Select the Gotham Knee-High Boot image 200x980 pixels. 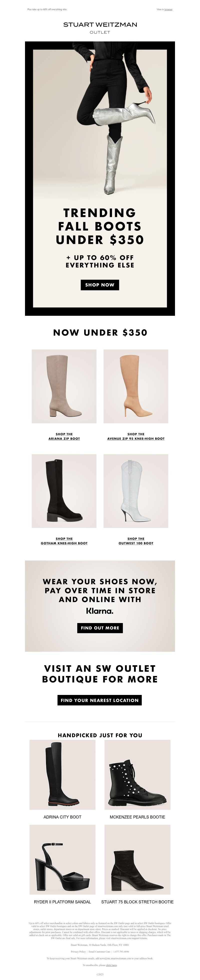(64, 491)
